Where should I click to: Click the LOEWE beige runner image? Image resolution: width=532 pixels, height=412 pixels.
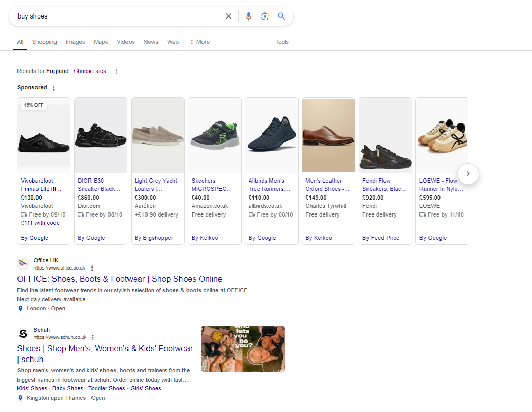[442, 135]
